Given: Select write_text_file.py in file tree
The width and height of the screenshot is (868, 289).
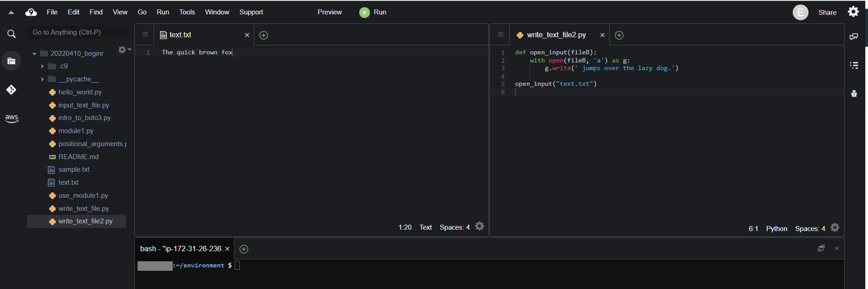Looking at the screenshot, I should pos(83,208).
